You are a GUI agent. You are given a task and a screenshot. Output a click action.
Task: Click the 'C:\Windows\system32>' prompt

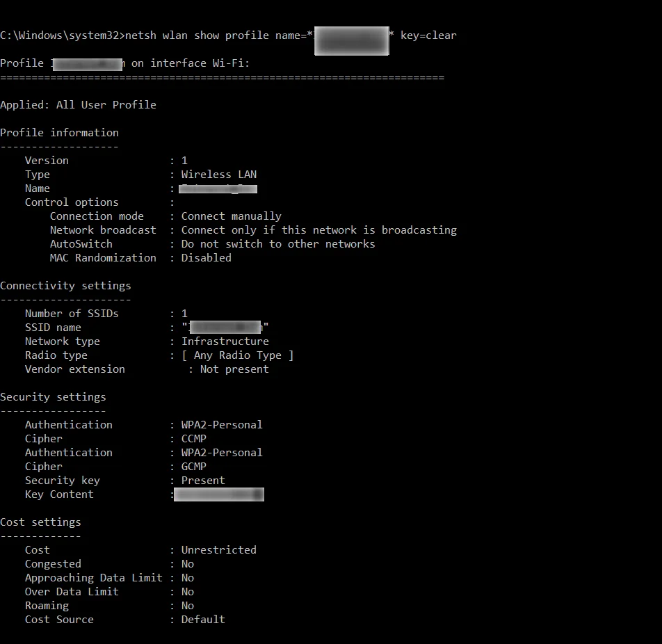[x=63, y=35]
